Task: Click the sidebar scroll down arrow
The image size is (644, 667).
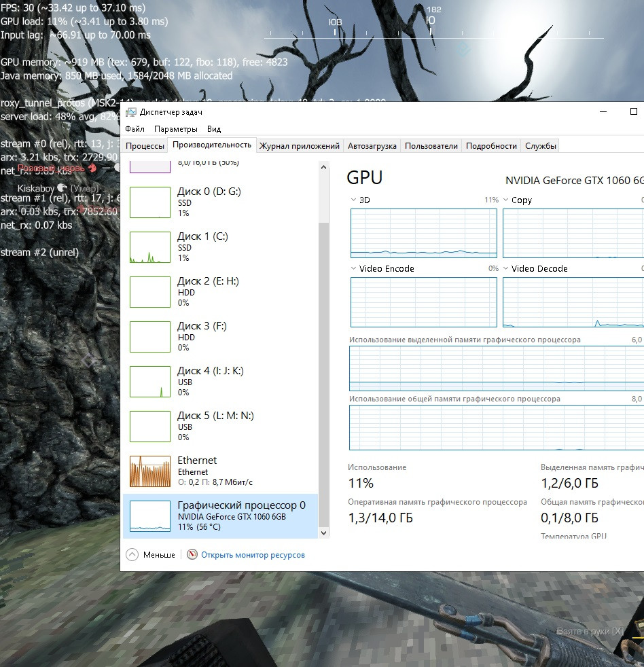Action: click(324, 533)
